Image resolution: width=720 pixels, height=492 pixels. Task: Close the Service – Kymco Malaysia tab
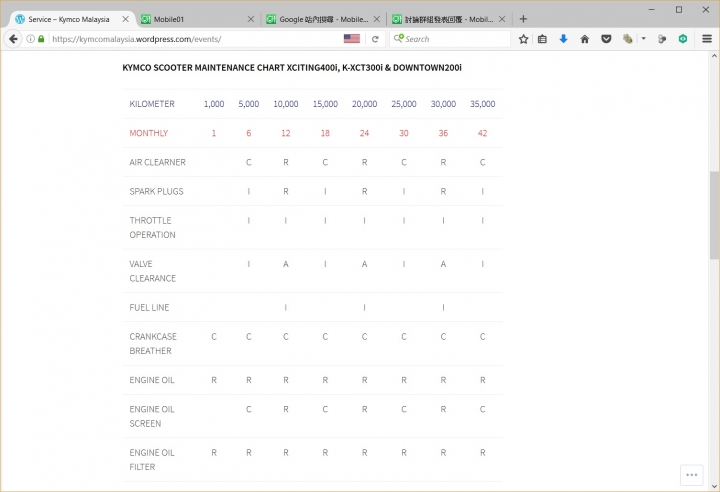point(125,19)
